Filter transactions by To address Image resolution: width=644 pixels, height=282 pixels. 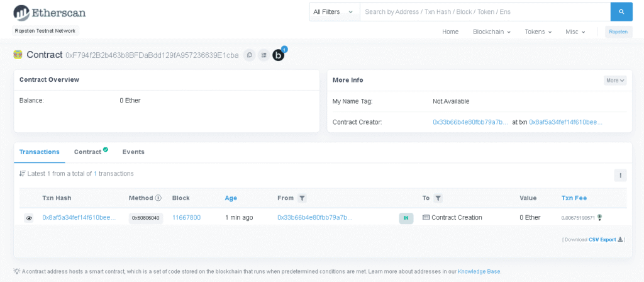coord(438,198)
